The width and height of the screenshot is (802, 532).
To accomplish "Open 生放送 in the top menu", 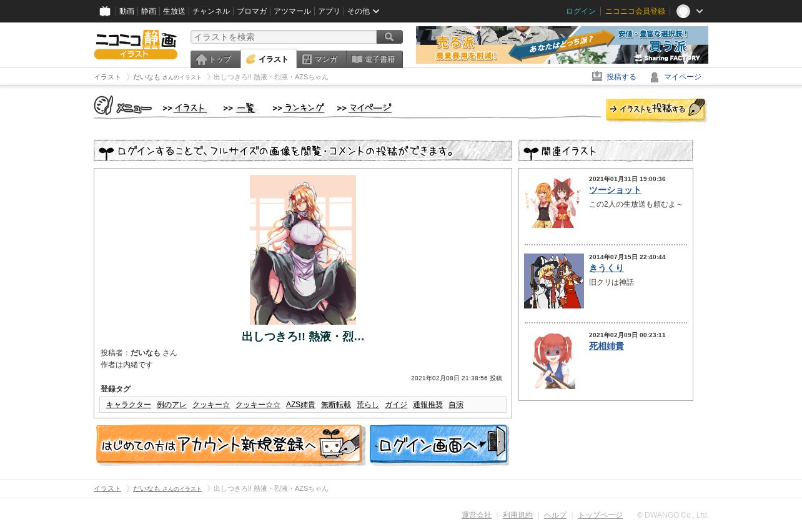I will click(x=174, y=11).
